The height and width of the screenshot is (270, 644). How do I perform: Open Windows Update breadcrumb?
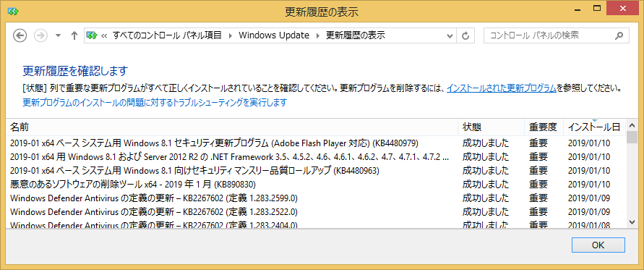tap(274, 35)
